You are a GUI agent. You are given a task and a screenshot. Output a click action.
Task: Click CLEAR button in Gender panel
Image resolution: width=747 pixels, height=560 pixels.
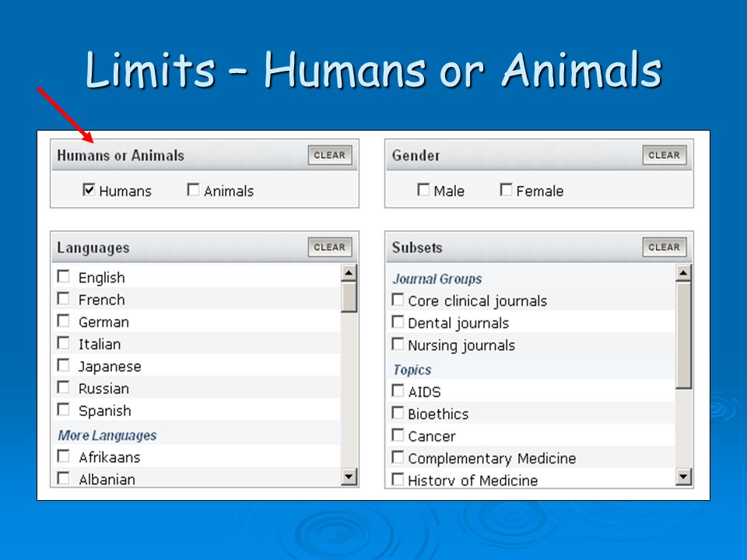pos(664,156)
